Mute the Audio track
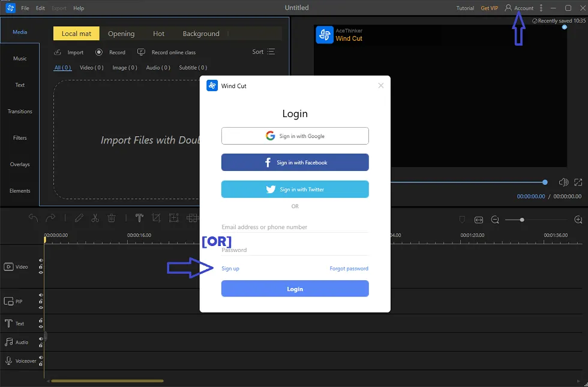 40,338
